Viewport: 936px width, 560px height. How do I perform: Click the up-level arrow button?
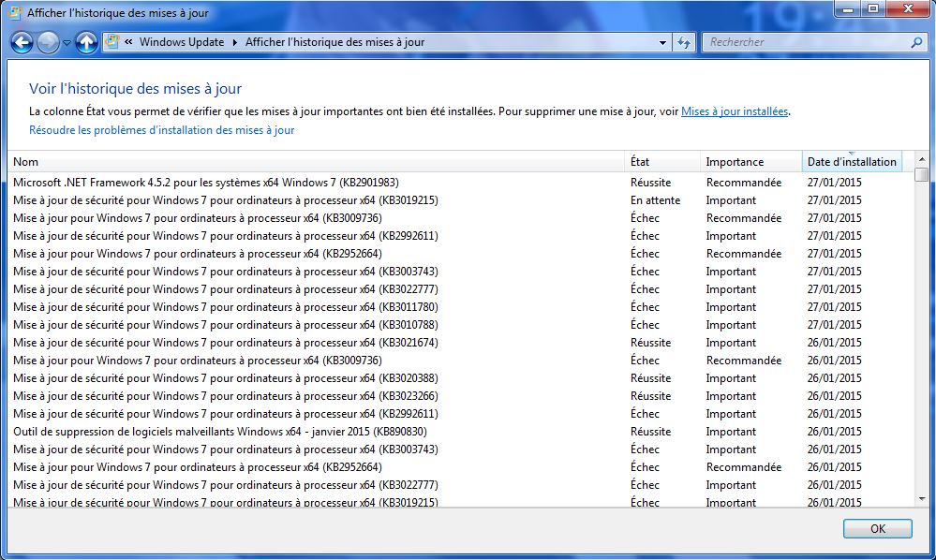pyautogui.click(x=86, y=42)
